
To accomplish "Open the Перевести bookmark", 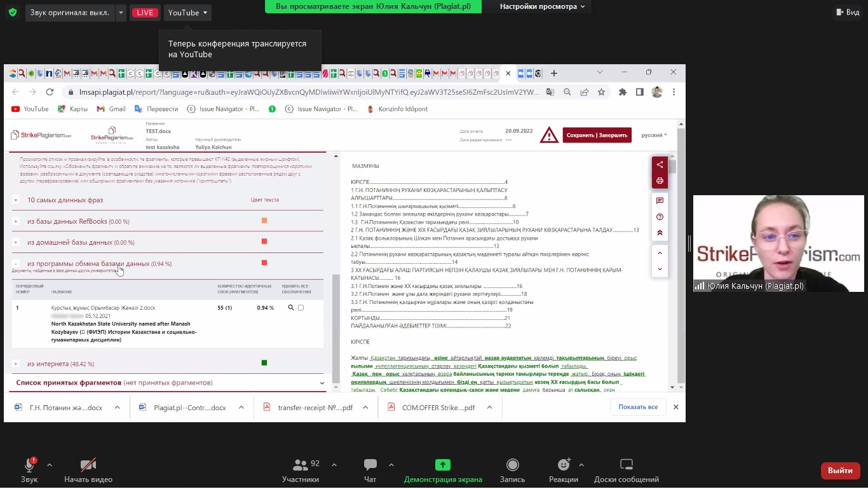I will point(156,109).
